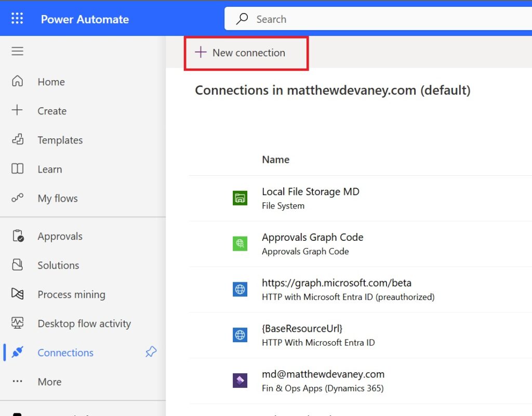
Task: Click the search magnifier icon
Action: [242, 19]
